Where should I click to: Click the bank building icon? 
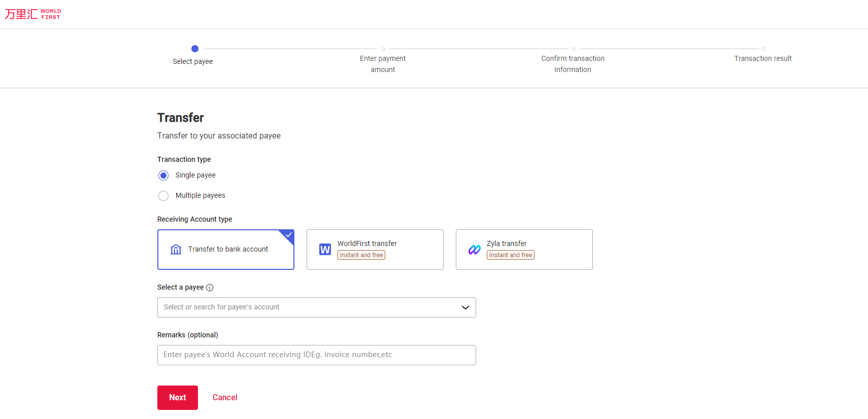[176, 249]
